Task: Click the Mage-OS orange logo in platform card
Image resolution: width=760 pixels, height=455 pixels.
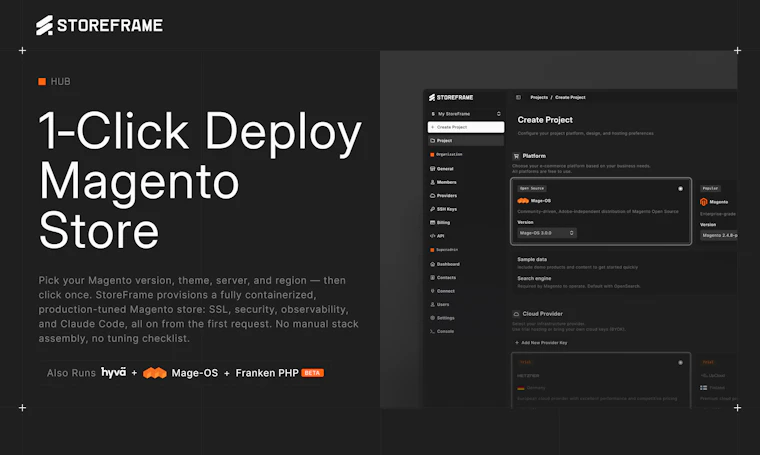Action: [x=523, y=201]
